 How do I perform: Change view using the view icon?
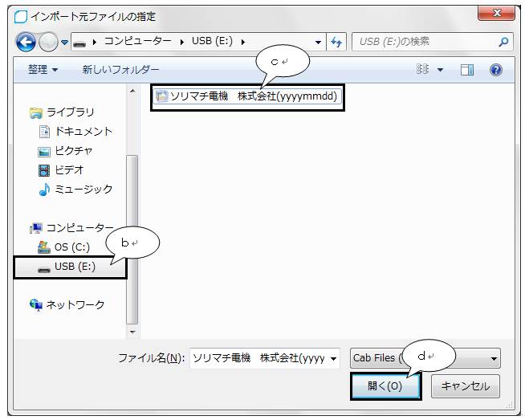pos(422,69)
